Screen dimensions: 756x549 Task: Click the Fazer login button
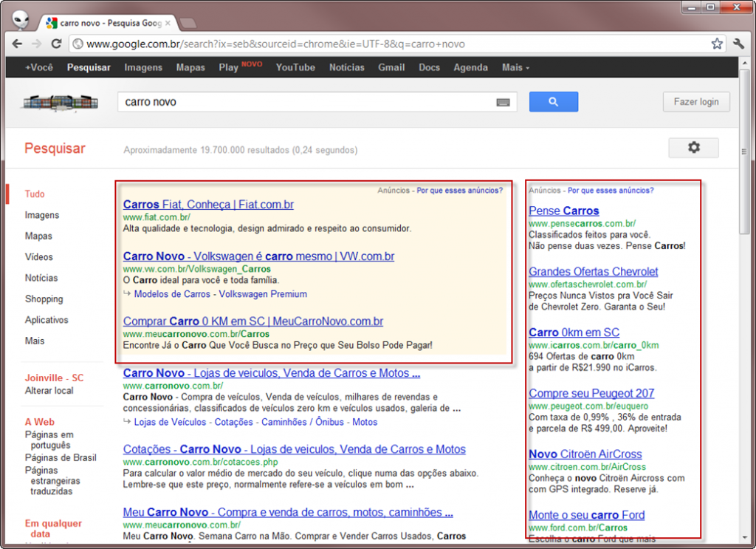point(695,101)
